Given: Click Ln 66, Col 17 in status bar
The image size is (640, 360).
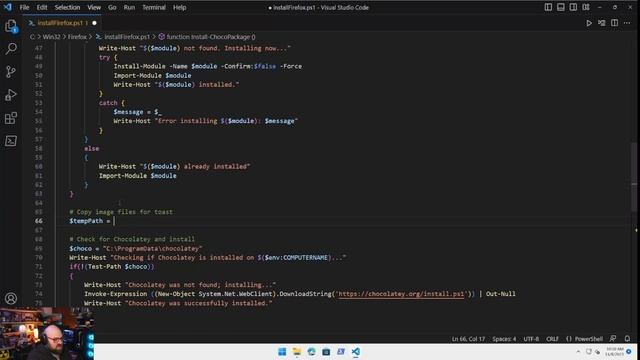Looking at the screenshot, I should point(468,339).
